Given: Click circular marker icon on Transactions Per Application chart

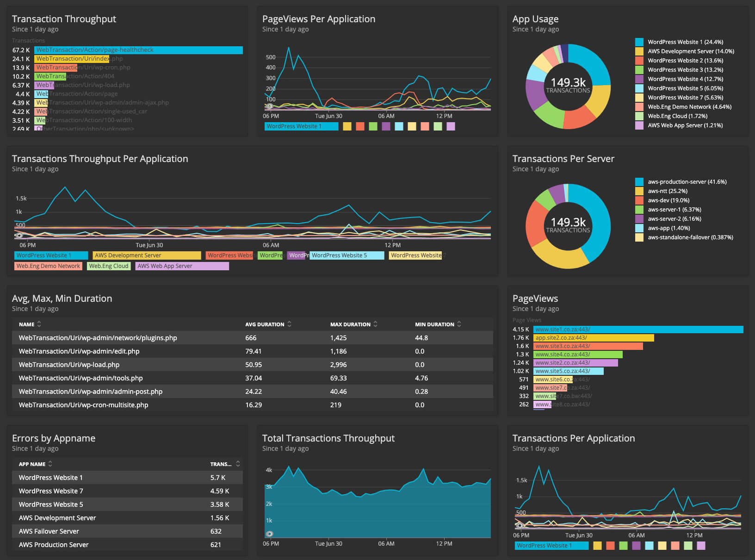Looking at the screenshot, I should 520,526.
